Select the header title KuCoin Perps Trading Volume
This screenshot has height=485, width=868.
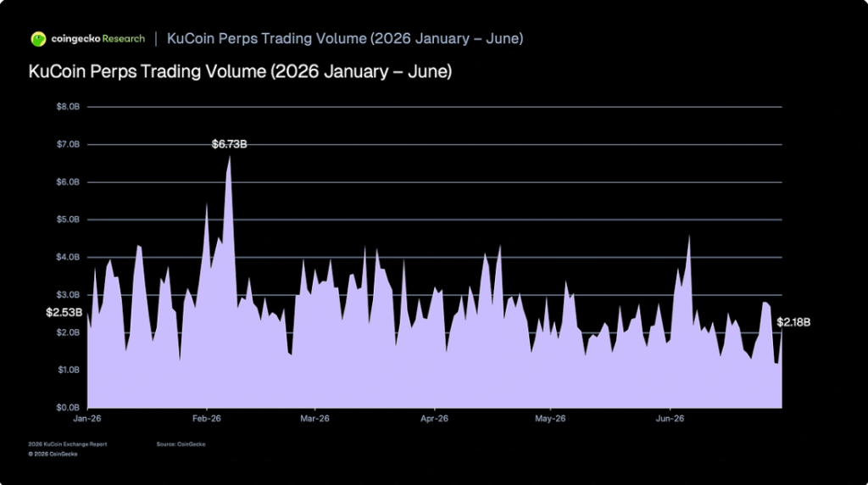pyautogui.click(x=345, y=38)
